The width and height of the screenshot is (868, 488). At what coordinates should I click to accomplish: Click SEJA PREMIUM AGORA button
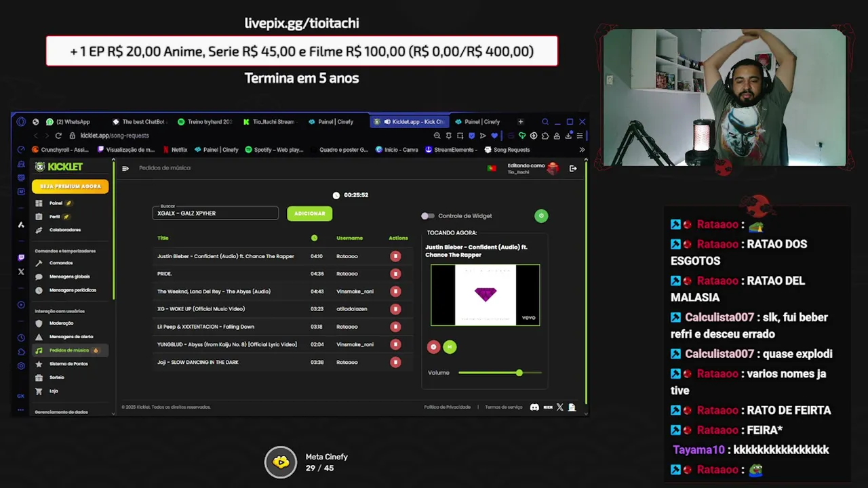point(70,186)
